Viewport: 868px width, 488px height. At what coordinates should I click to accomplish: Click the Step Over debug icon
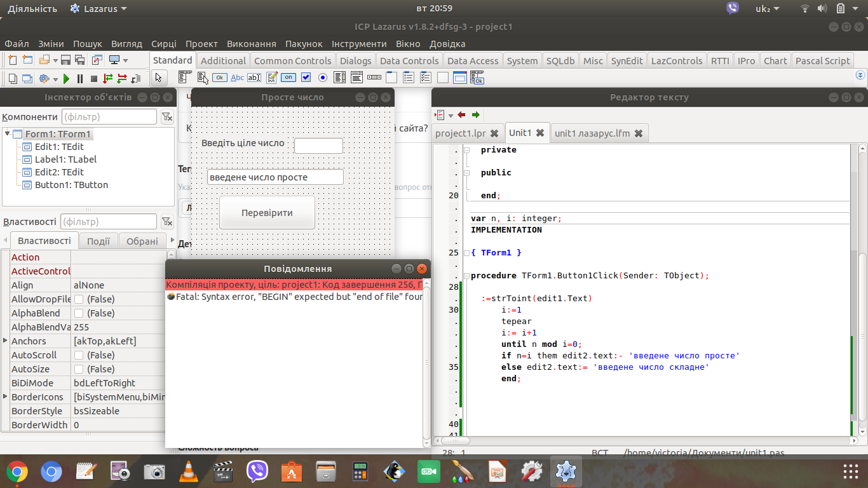click(122, 79)
